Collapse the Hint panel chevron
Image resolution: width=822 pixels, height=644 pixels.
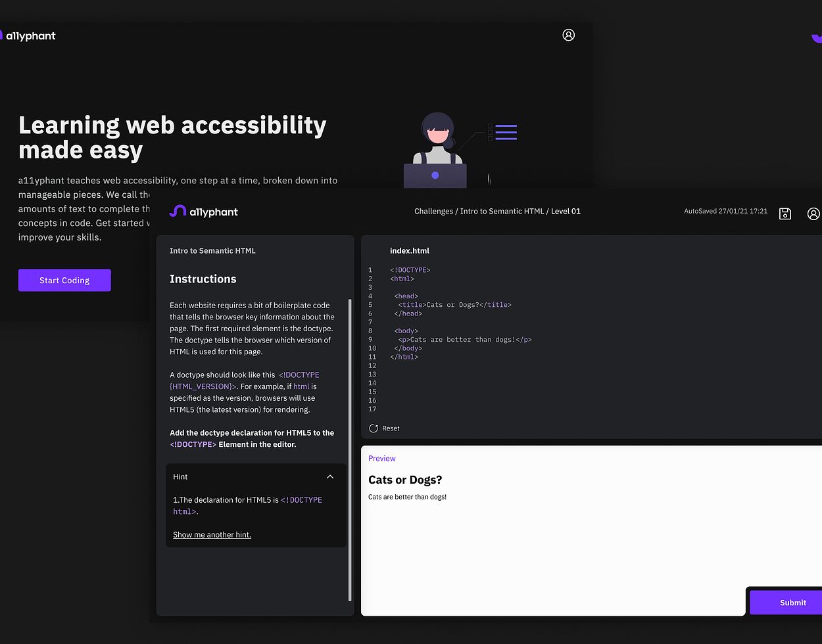pyautogui.click(x=330, y=476)
